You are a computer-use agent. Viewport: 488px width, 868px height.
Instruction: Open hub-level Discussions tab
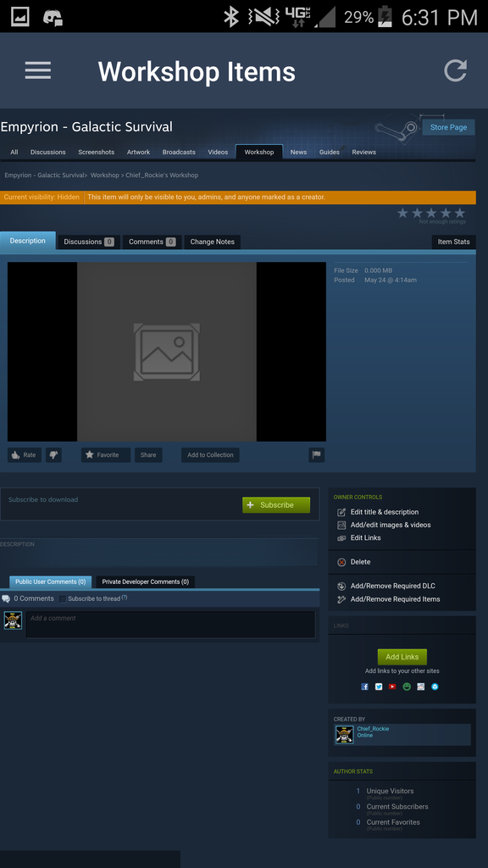tap(48, 153)
